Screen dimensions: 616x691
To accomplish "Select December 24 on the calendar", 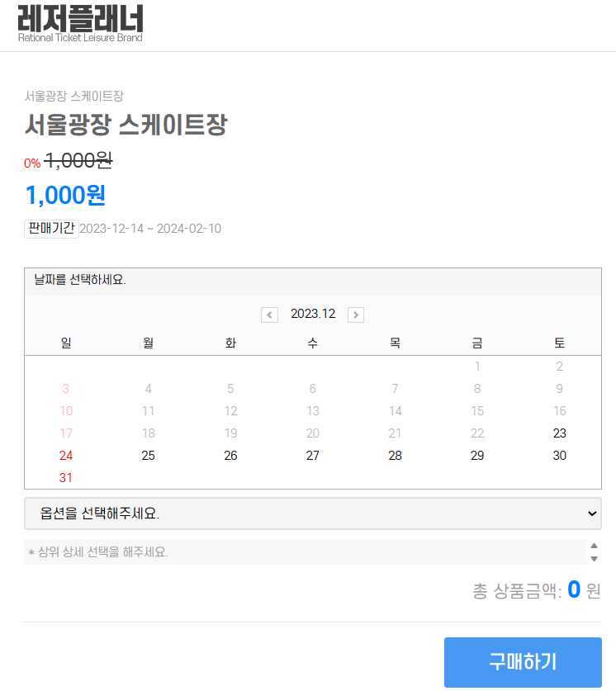I will 66,455.
